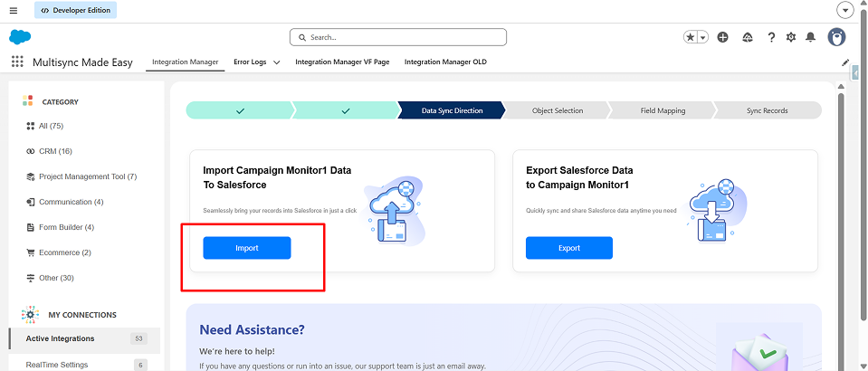Click 'Export Salesforce Data to Campaign Monitor1' heading

click(579, 177)
